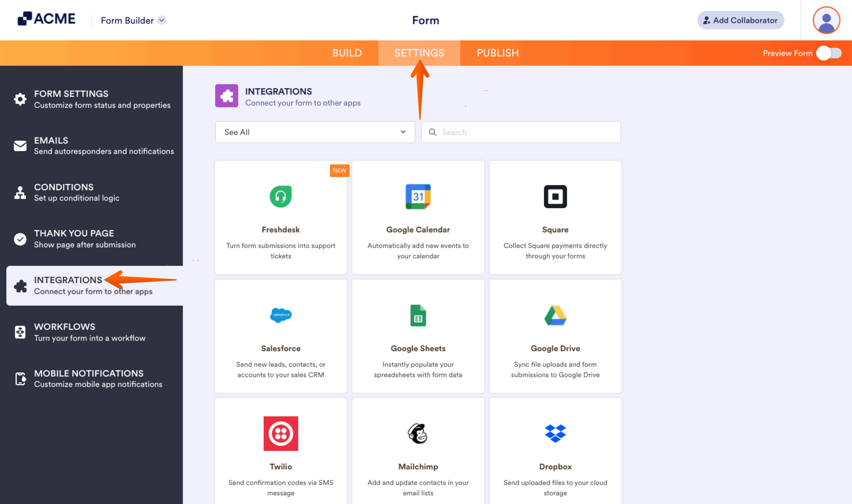This screenshot has width=852, height=504.
Task: Open the Dropbox integration icon
Action: point(555,434)
